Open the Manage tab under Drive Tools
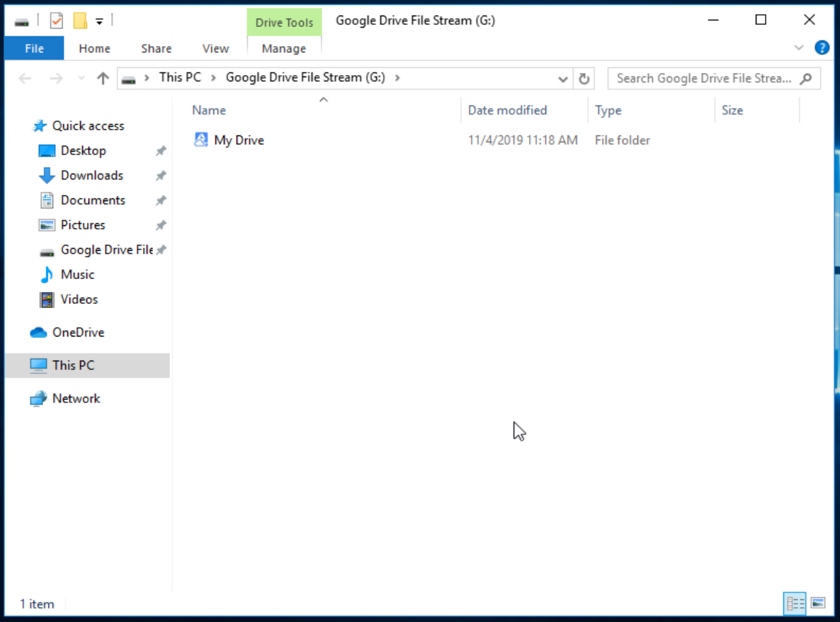 [x=284, y=48]
